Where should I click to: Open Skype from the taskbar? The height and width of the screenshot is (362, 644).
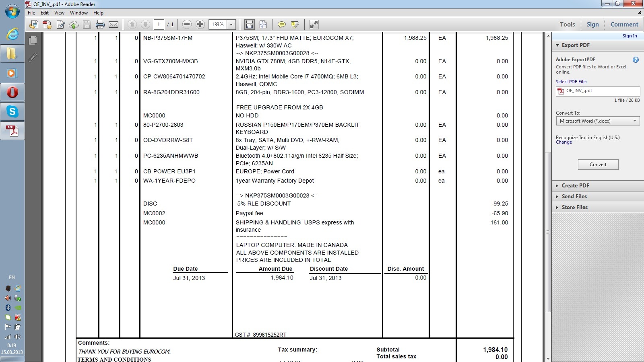12,111
